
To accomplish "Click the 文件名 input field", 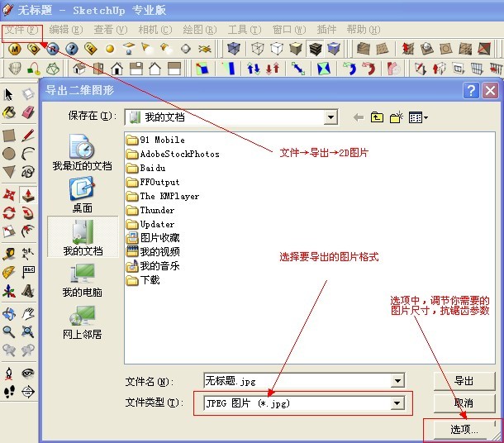I will [297, 381].
